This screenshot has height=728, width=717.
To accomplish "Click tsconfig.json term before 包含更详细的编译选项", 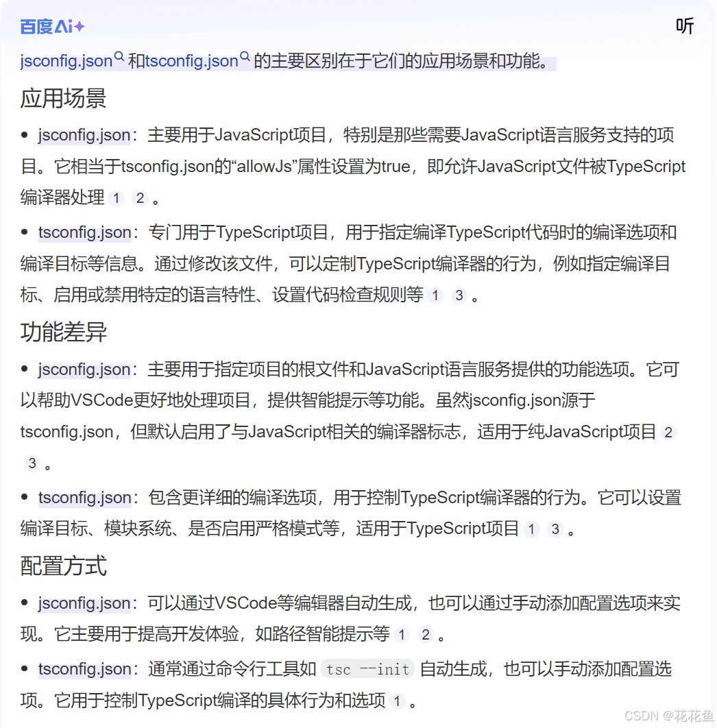I will pos(84,498).
